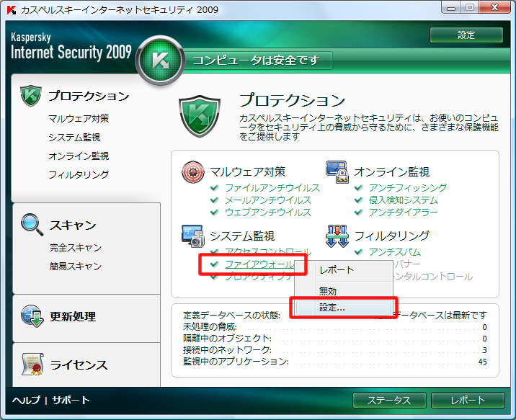The width and height of the screenshot is (516, 420).
Task: Click the License certificate icon
Action: [31, 365]
